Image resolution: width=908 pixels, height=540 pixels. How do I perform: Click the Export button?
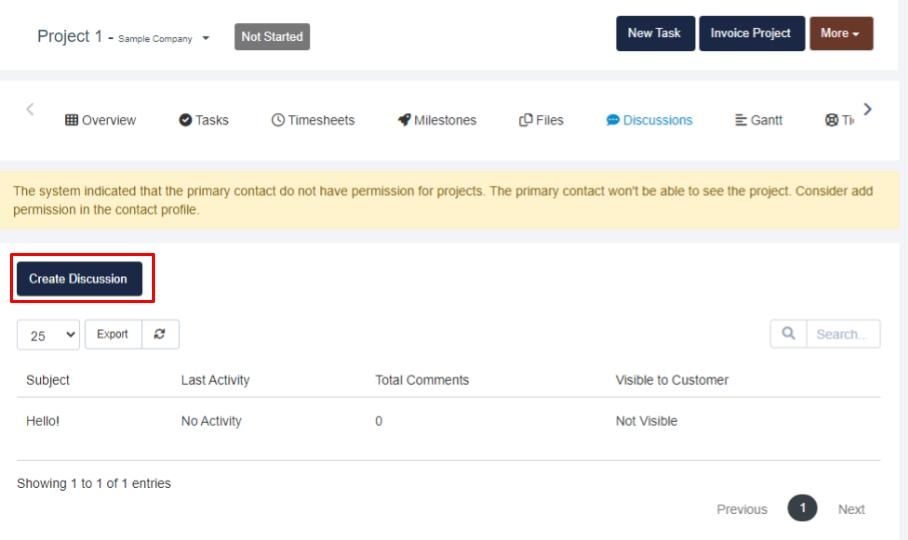coord(112,335)
